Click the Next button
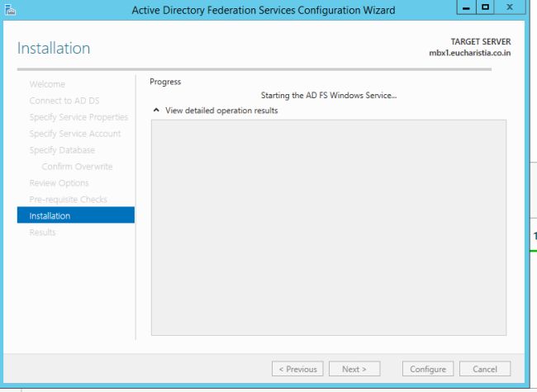537x392 pixels. [354, 369]
